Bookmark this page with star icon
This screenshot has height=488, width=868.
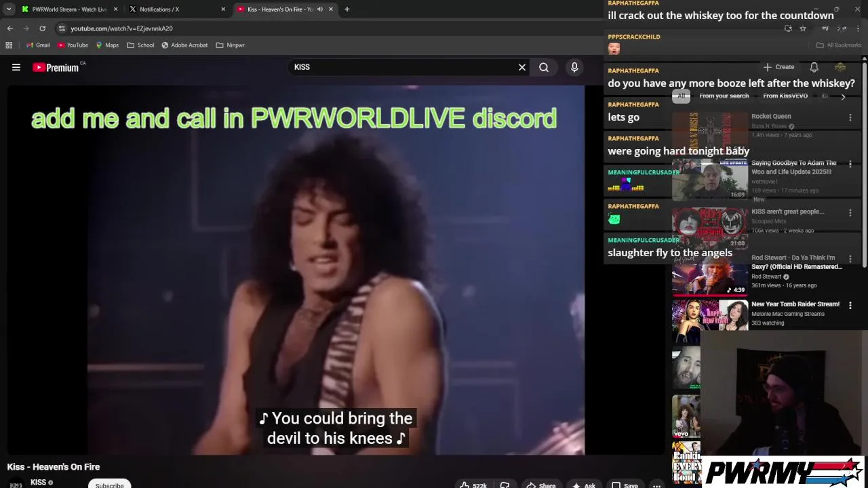803,28
